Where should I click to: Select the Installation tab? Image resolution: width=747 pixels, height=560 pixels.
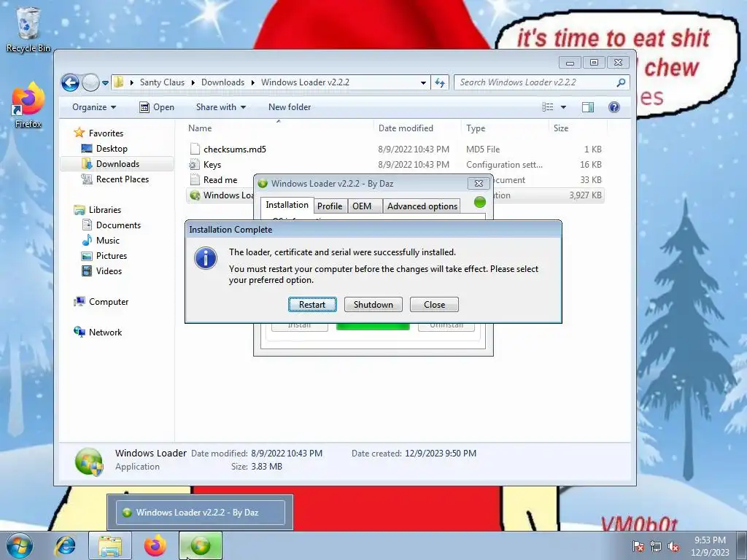287,205
